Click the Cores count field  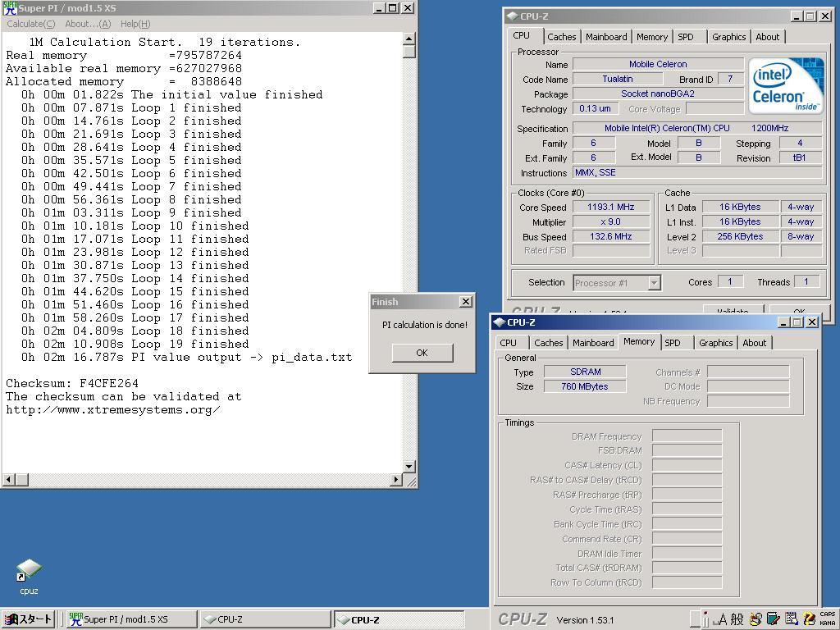point(729,282)
